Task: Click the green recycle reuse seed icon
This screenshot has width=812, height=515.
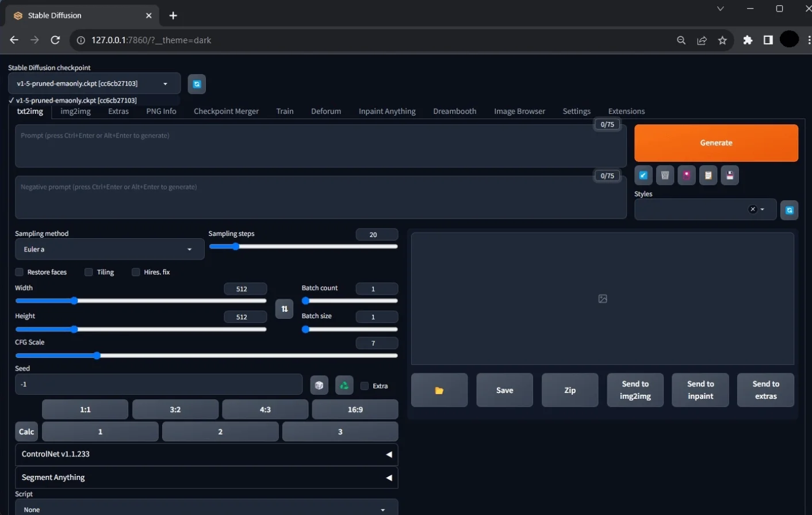Action: click(344, 386)
